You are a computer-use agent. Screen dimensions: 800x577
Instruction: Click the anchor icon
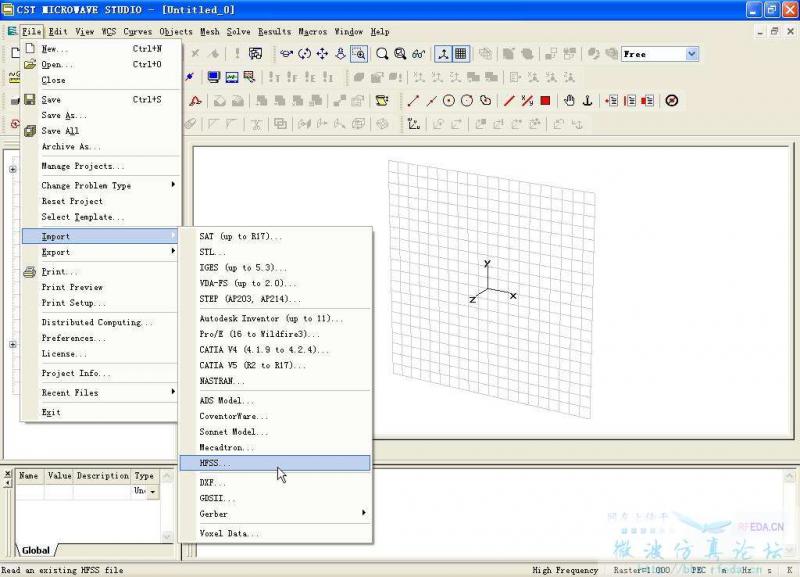coord(587,101)
